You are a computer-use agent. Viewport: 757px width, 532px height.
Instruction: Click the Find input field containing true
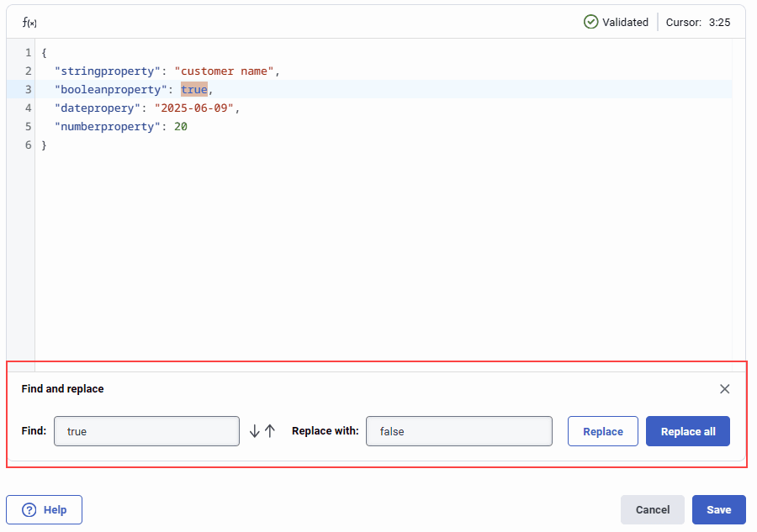(x=146, y=430)
